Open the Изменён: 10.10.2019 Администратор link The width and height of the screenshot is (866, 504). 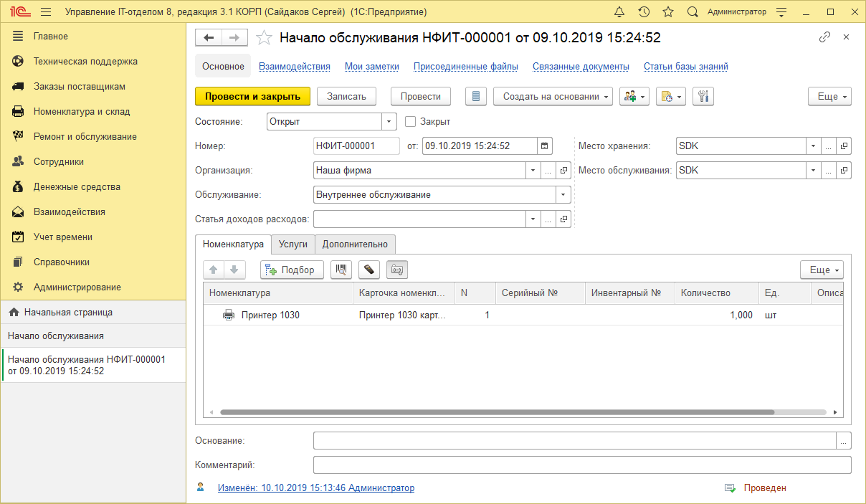click(315, 488)
